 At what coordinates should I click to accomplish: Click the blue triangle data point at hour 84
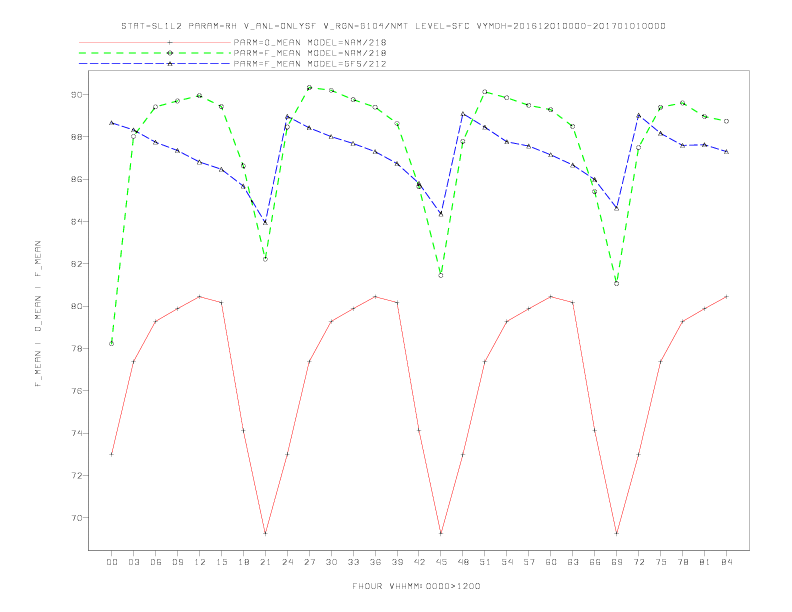pos(726,151)
